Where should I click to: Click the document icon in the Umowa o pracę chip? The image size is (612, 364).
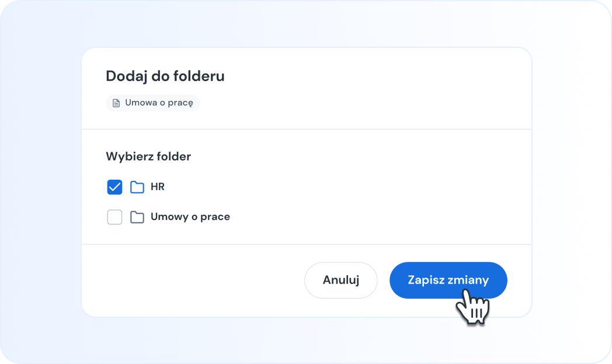pyautogui.click(x=116, y=103)
